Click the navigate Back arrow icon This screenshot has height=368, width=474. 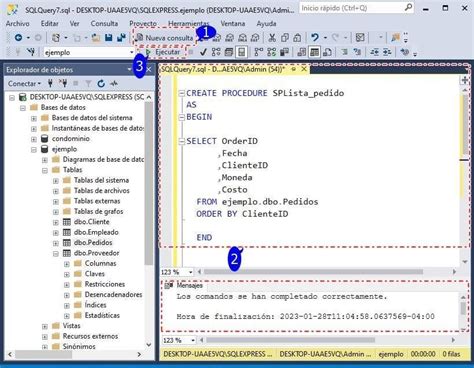tap(18, 38)
